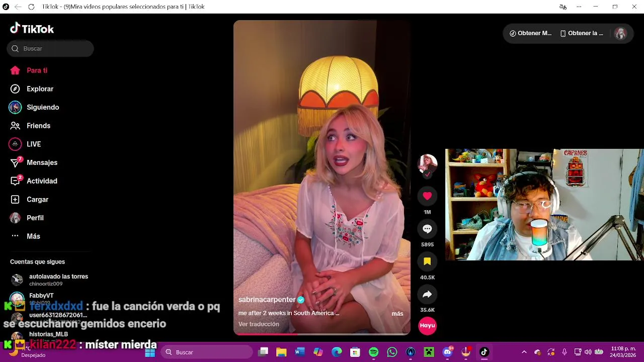This screenshot has height=362, width=644.
Task: Click the Friends people icon
Action: [15, 126]
